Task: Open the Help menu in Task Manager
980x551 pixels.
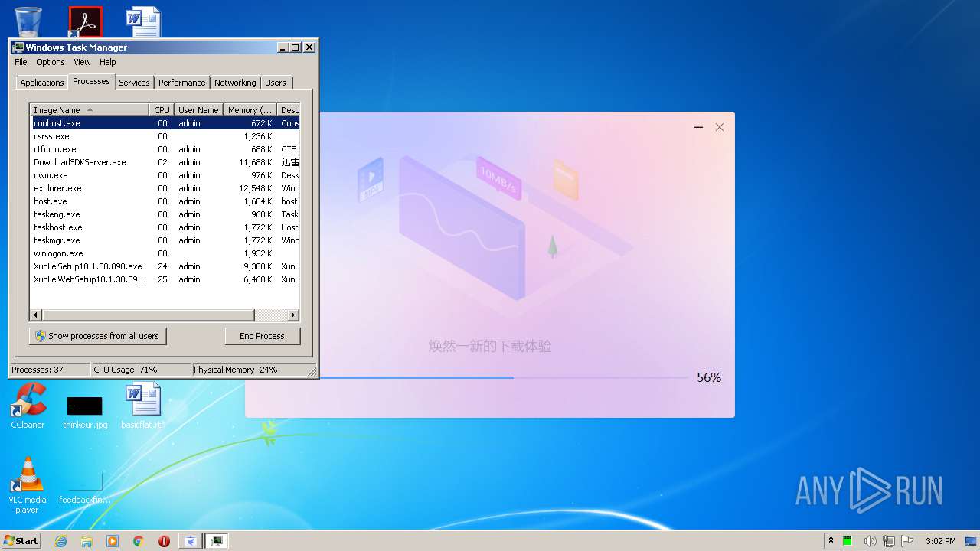Action: pos(108,62)
